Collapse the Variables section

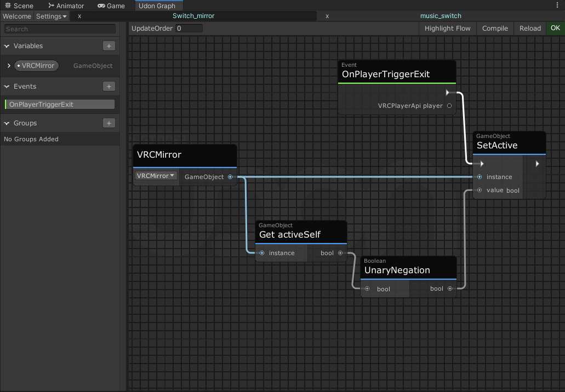point(7,46)
